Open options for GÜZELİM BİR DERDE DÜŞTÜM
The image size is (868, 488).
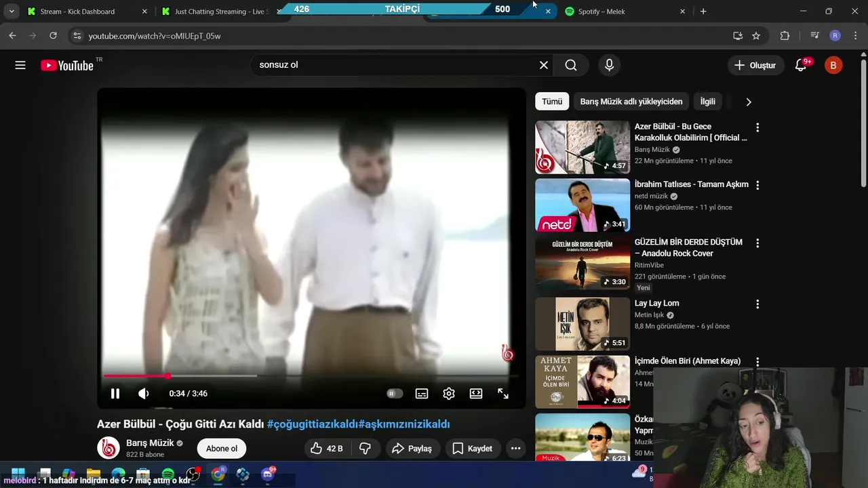pos(757,243)
